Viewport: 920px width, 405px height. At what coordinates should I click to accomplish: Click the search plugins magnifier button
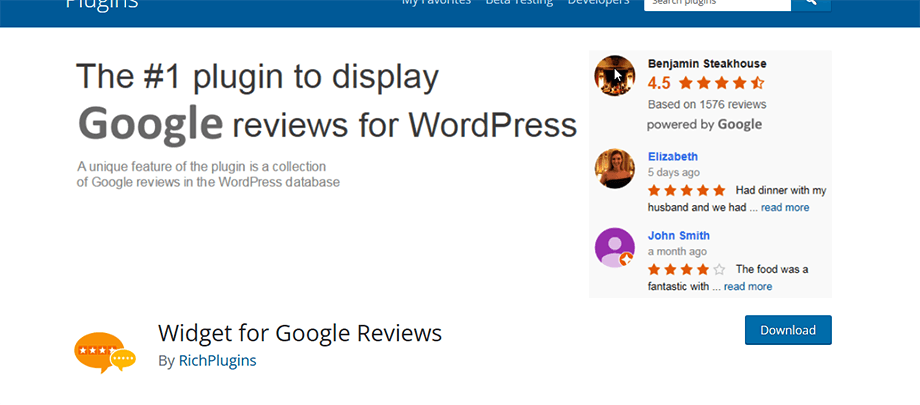click(811, 5)
